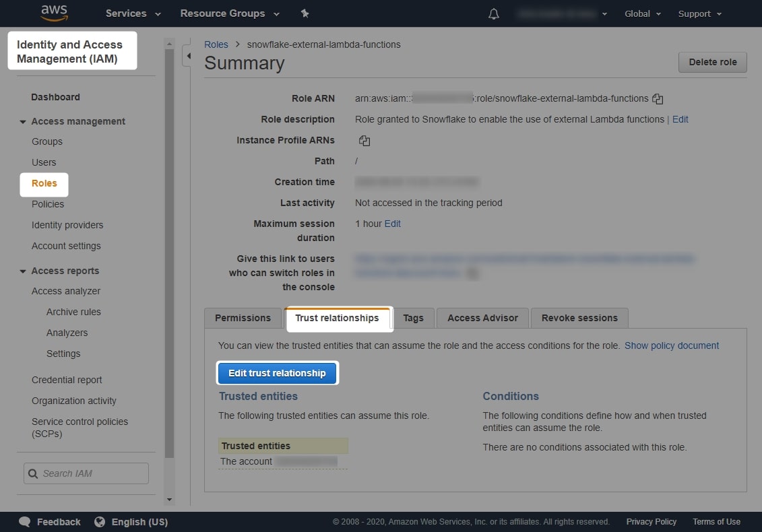Open the Terms of Use link

(716, 522)
